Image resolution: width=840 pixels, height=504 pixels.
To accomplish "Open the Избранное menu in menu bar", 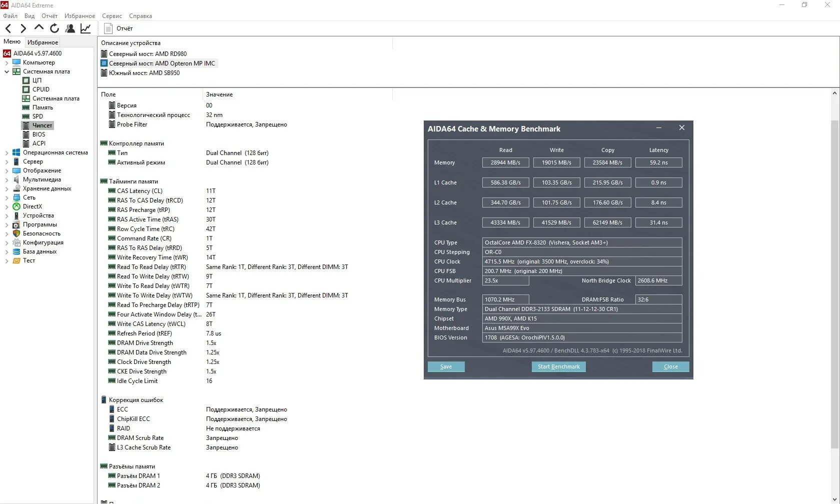I will (80, 16).
